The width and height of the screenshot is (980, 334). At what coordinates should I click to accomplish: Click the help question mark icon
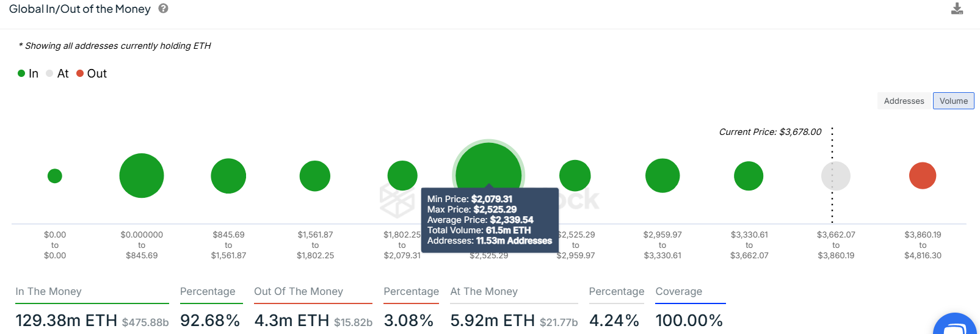pyautogui.click(x=163, y=9)
